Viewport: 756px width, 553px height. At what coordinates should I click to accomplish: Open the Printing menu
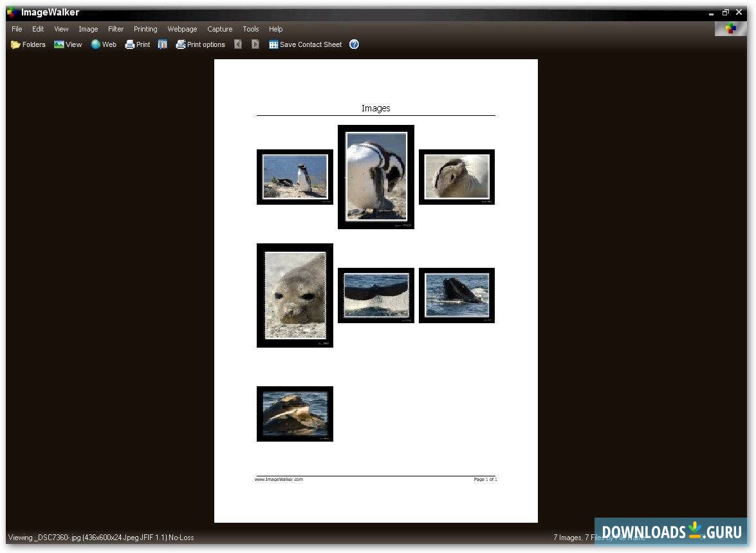pos(145,28)
